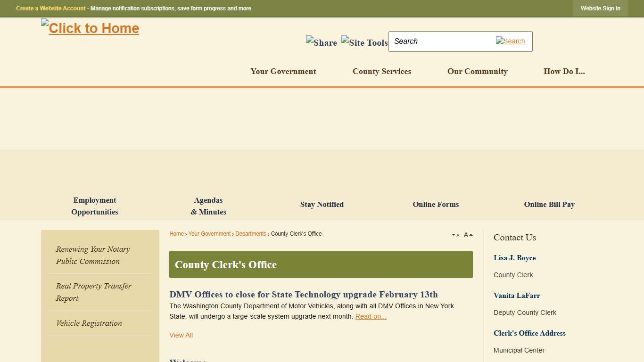
Task: Click the Departments breadcrumb link
Action: pos(250,233)
